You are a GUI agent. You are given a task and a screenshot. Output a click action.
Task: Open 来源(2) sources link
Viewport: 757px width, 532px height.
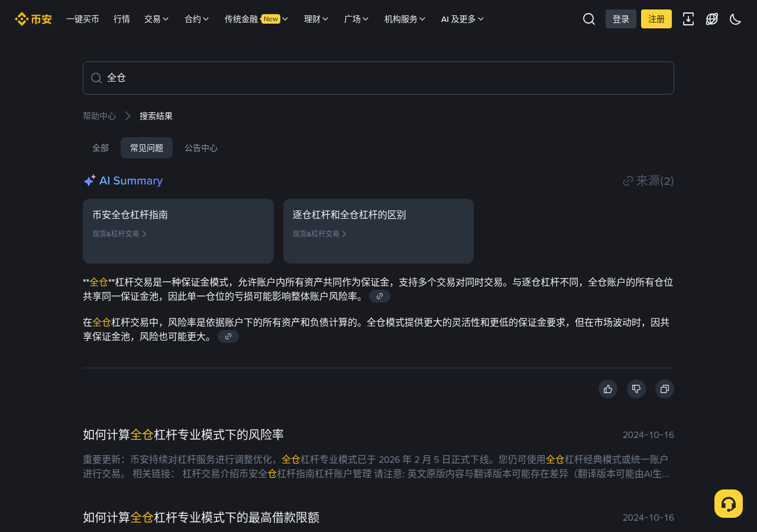coord(649,181)
